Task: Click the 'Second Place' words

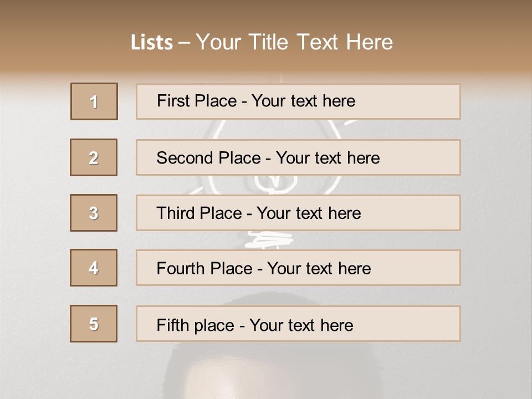Action: (x=208, y=158)
